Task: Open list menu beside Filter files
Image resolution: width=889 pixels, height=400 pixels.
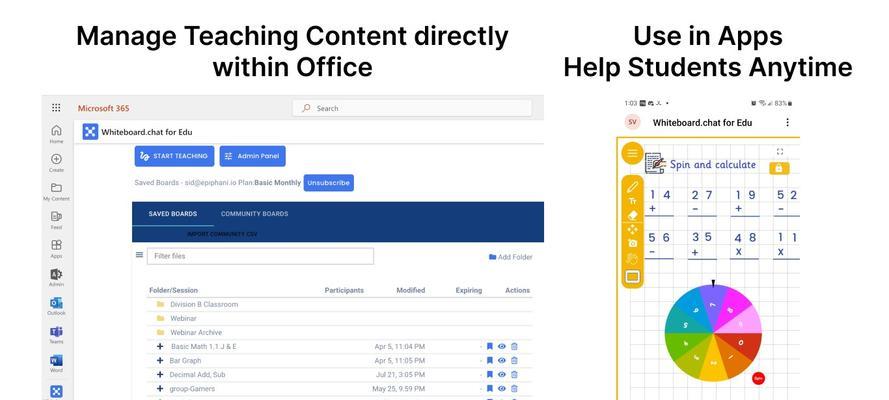Action: [139, 255]
